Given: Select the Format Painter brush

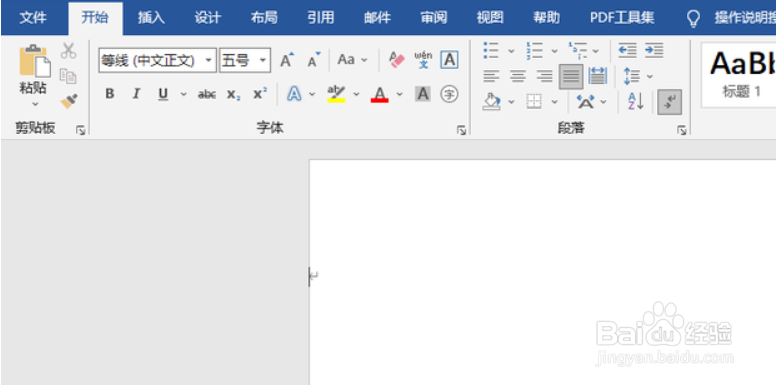Looking at the screenshot, I should coord(68,101).
